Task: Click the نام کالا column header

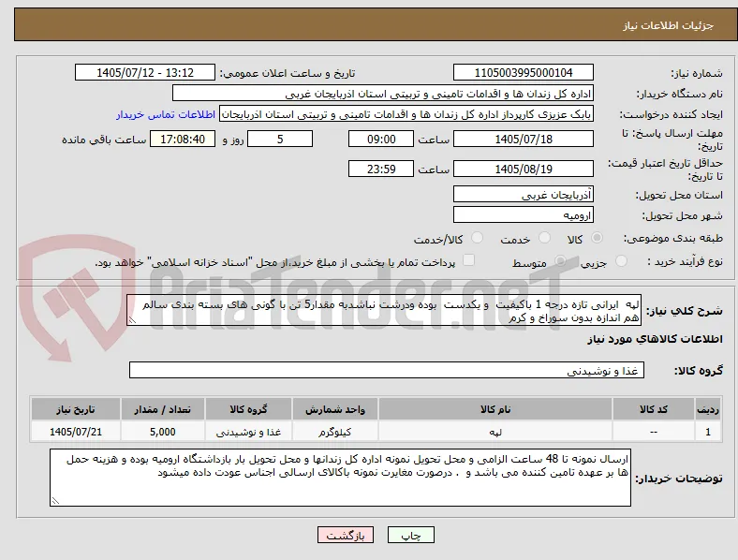Action: [x=495, y=409]
